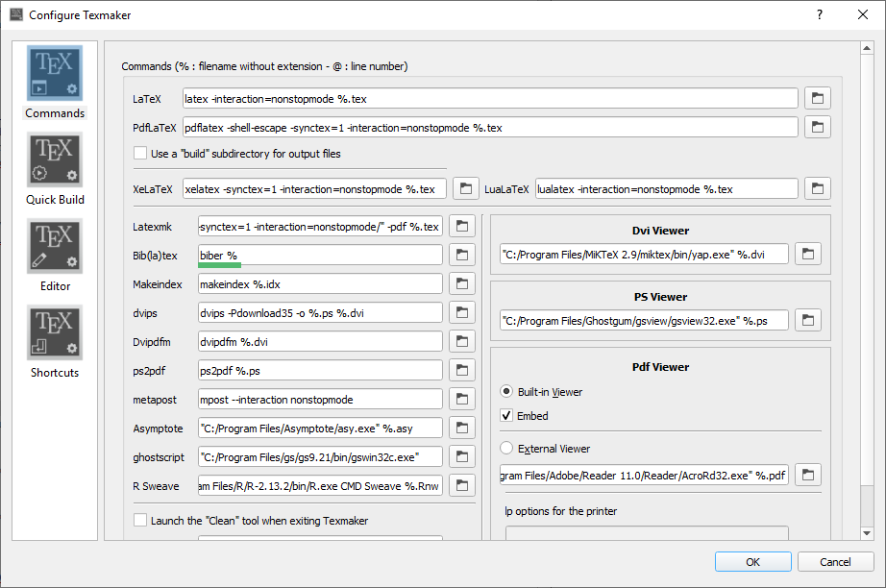Uncheck the Embed option for PDF viewer
886x588 pixels.
[507, 416]
